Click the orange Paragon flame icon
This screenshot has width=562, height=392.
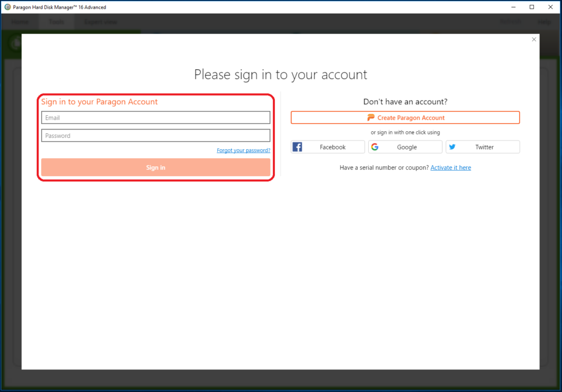coord(370,117)
